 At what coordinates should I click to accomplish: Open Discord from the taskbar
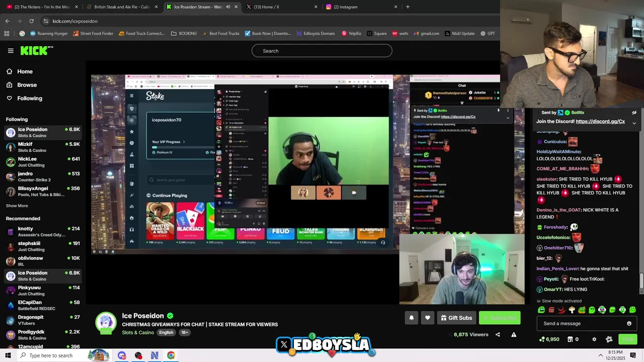point(122,355)
